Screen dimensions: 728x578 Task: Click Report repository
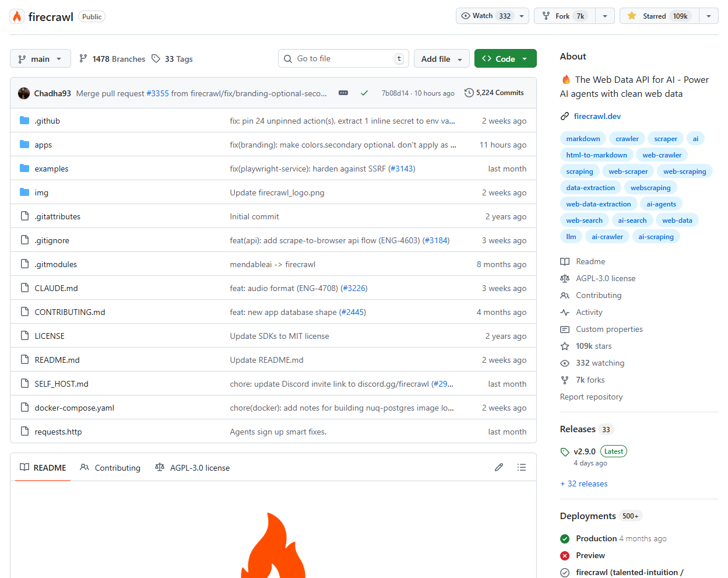click(x=591, y=397)
